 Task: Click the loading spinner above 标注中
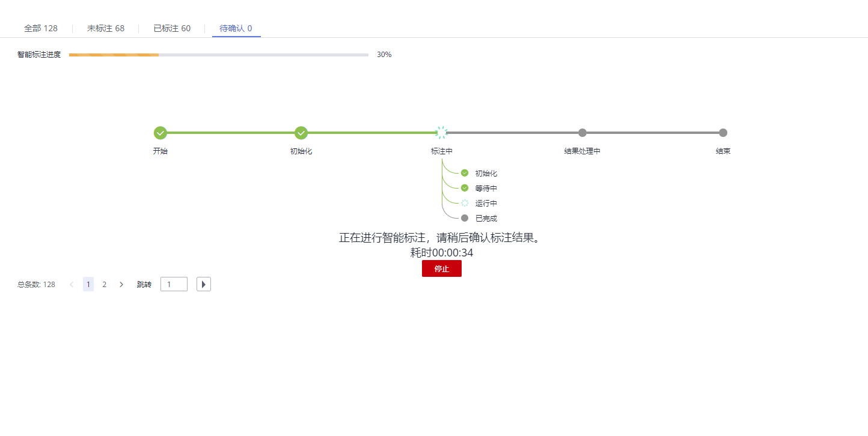pos(442,133)
